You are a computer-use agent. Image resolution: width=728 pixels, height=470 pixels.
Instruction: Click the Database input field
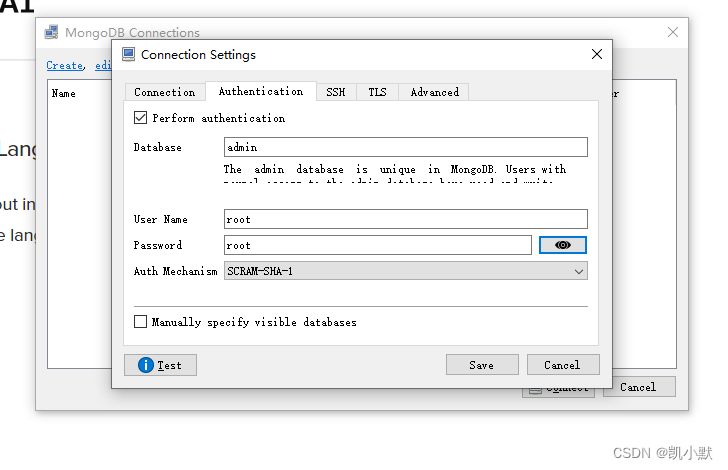tap(405, 147)
